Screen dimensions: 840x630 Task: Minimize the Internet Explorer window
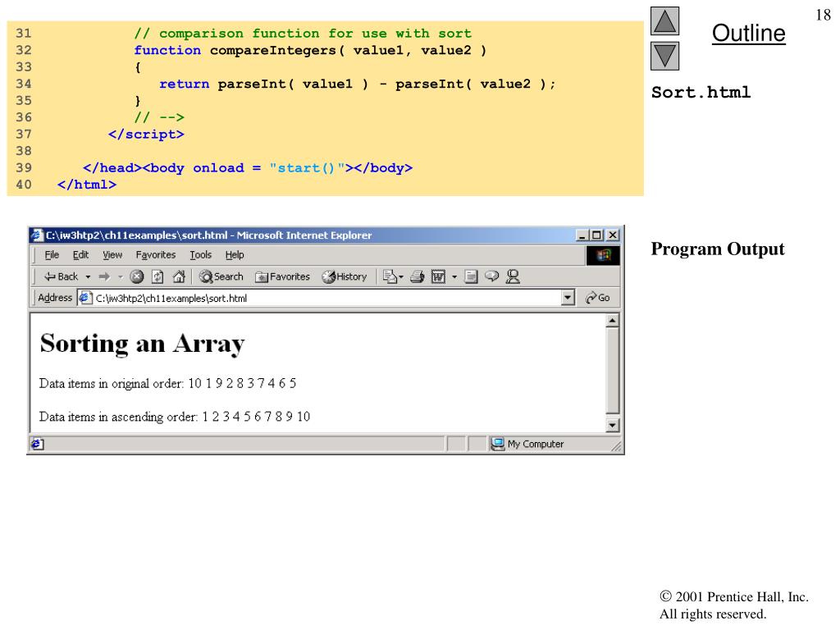click(582, 235)
